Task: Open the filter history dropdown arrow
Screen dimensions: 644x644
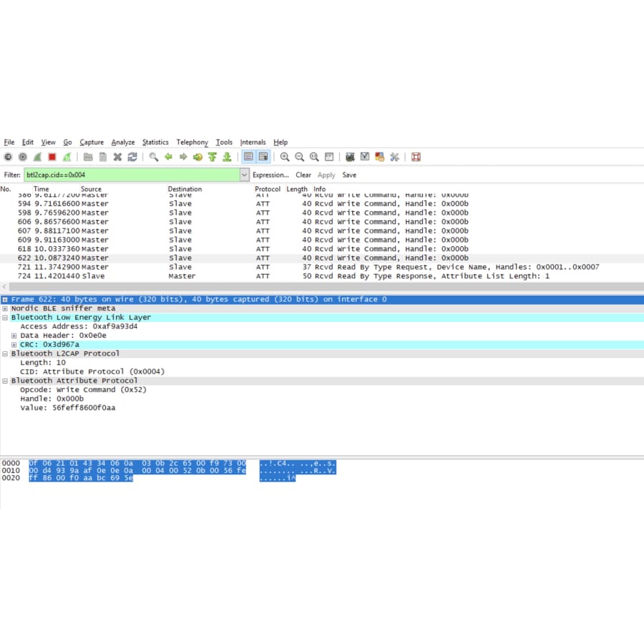Action: coord(245,175)
